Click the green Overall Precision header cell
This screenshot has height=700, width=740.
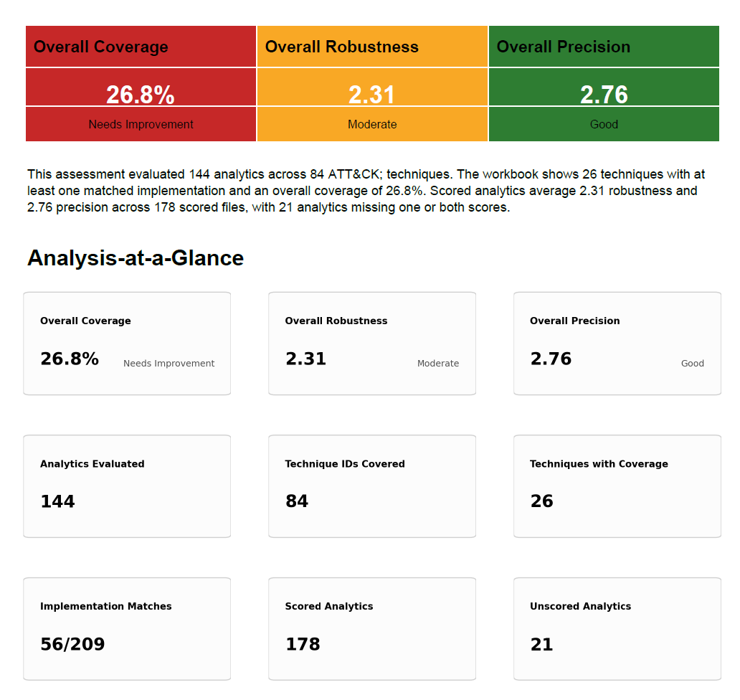(x=604, y=46)
